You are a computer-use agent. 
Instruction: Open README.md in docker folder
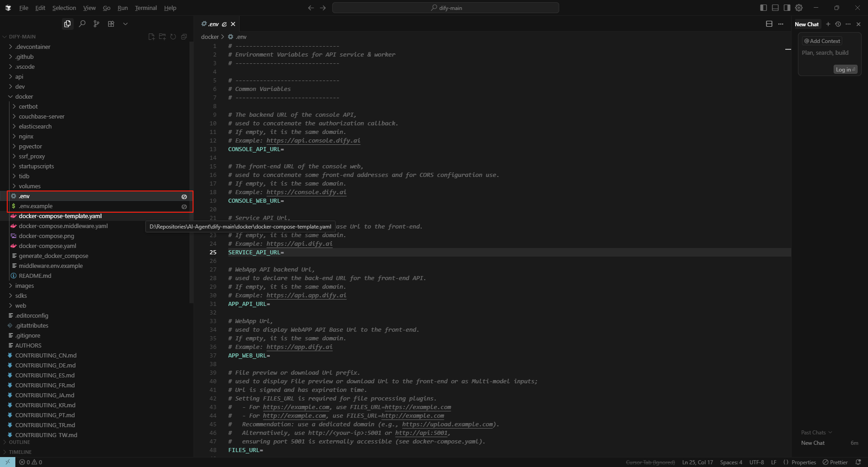click(35, 276)
